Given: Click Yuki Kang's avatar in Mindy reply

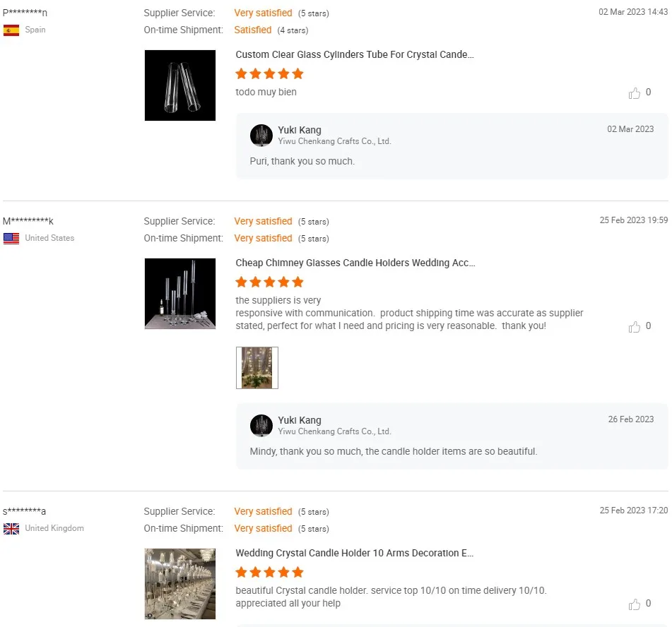Looking at the screenshot, I should [261, 426].
